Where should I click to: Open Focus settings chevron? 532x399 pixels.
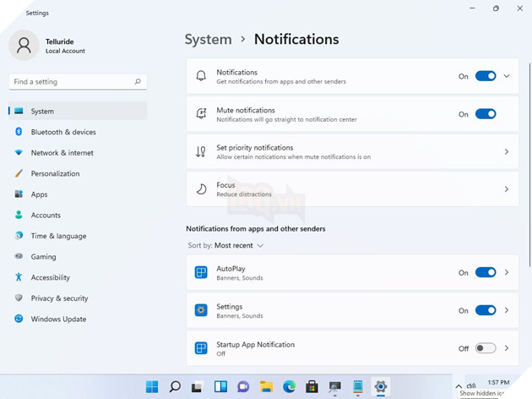[506, 189]
